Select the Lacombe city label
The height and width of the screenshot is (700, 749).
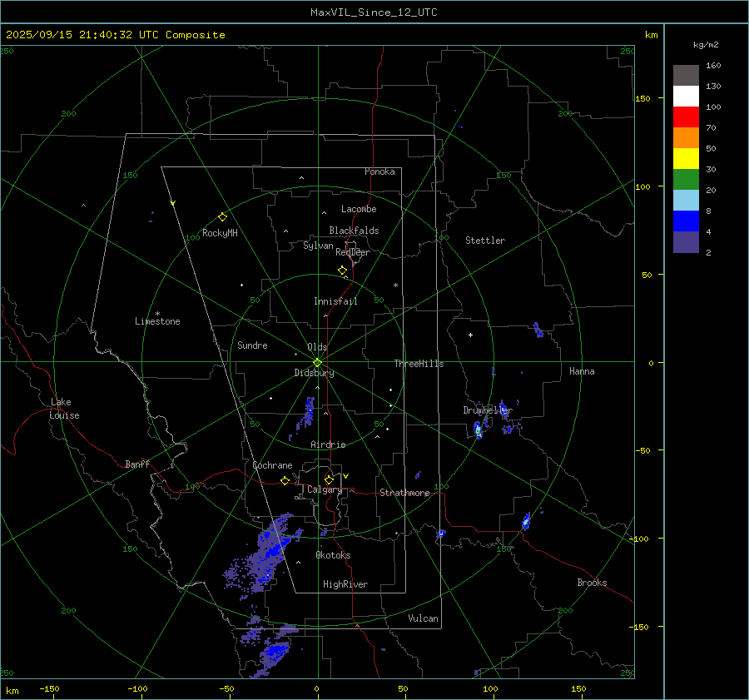click(359, 209)
